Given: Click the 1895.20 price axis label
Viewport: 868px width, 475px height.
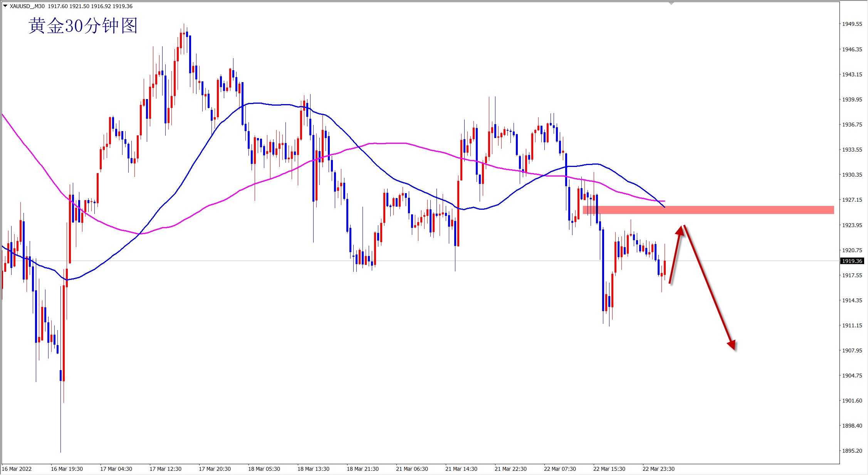Looking at the screenshot, I should point(852,451).
